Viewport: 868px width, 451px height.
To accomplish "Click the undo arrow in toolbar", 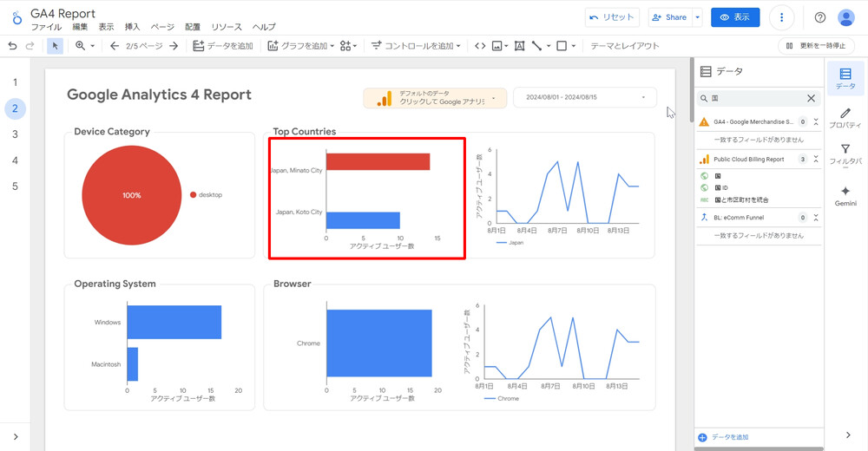I will (12, 46).
